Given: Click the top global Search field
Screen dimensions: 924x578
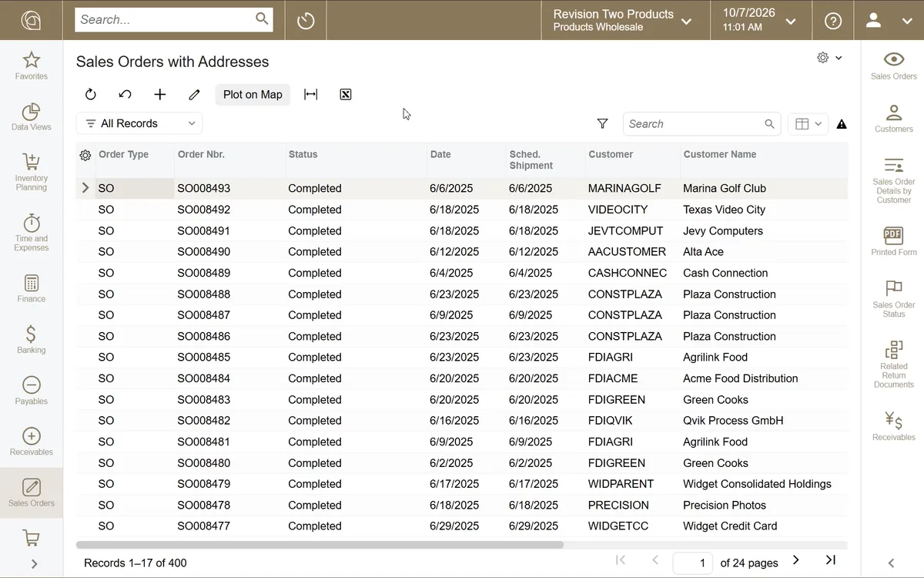Looking at the screenshot, I should [174, 19].
